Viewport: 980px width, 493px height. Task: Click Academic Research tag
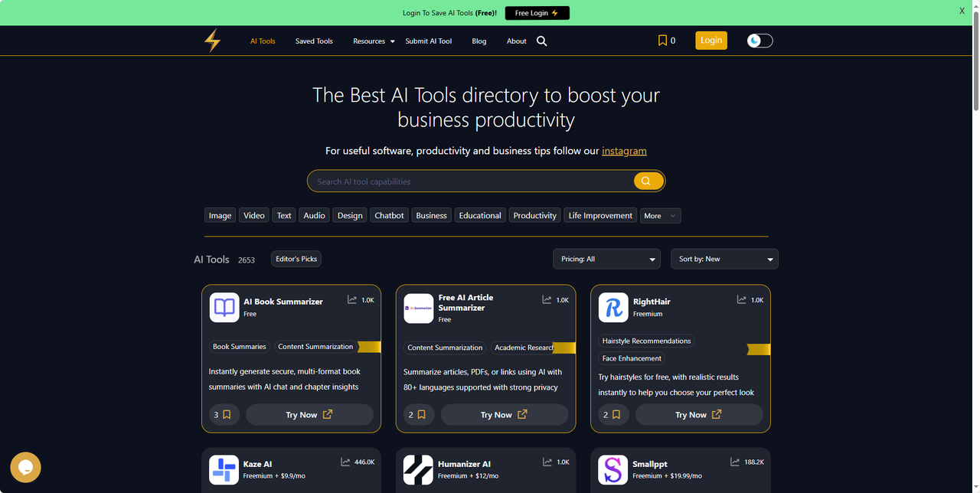524,348
